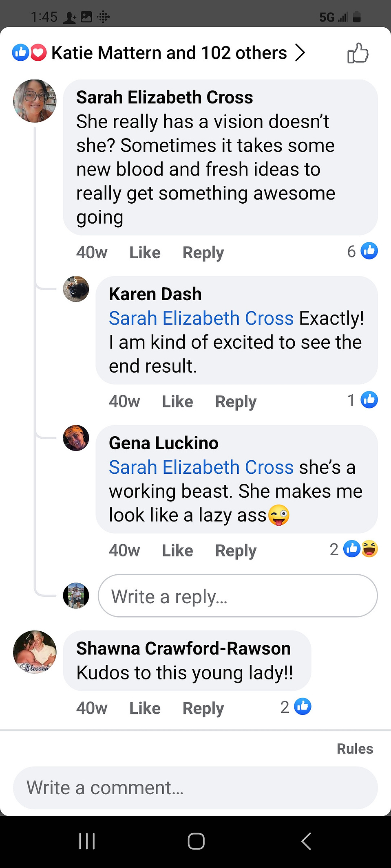Image resolution: width=391 pixels, height=868 pixels.
Task: Like Sarah Elizabeth Cross's comment
Action: [x=145, y=253]
